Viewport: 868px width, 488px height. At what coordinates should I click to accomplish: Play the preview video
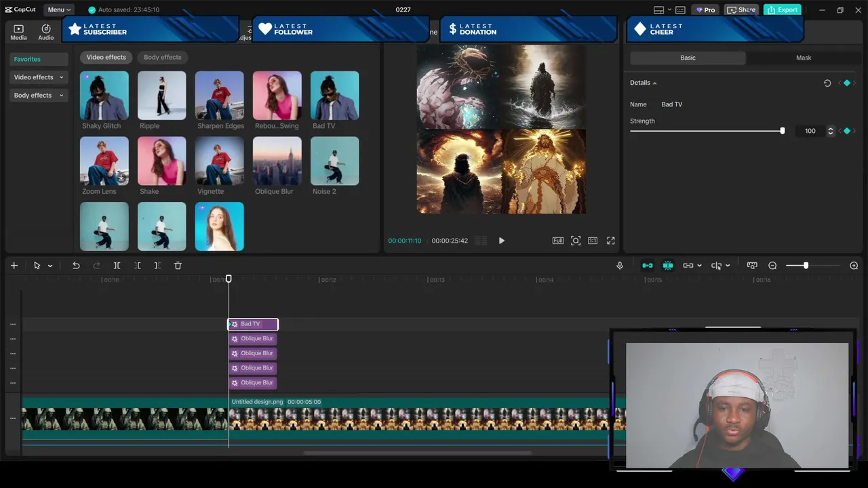click(501, 241)
